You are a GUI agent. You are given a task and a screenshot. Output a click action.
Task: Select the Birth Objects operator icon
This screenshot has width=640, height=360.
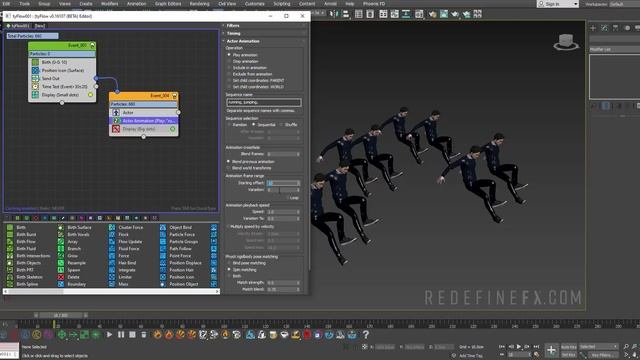click(10, 263)
